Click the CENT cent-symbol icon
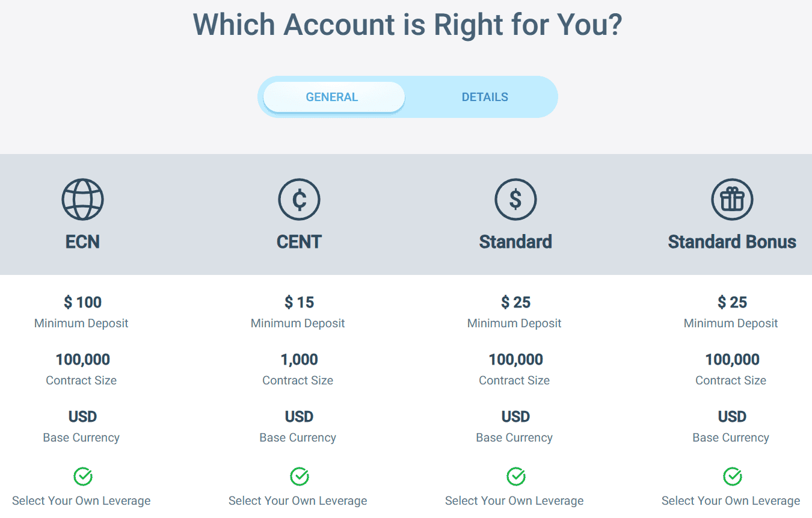The height and width of the screenshot is (518, 812). [299, 199]
